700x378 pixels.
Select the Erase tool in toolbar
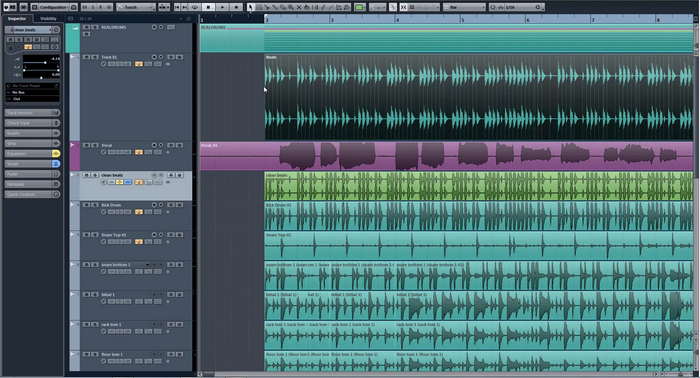click(x=283, y=7)
